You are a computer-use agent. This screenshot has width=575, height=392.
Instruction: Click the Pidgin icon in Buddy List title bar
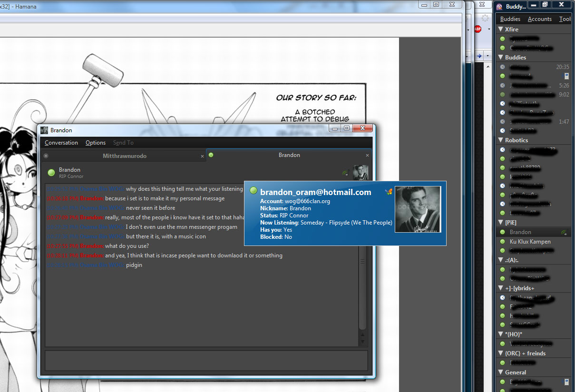(x=499, y=6)
